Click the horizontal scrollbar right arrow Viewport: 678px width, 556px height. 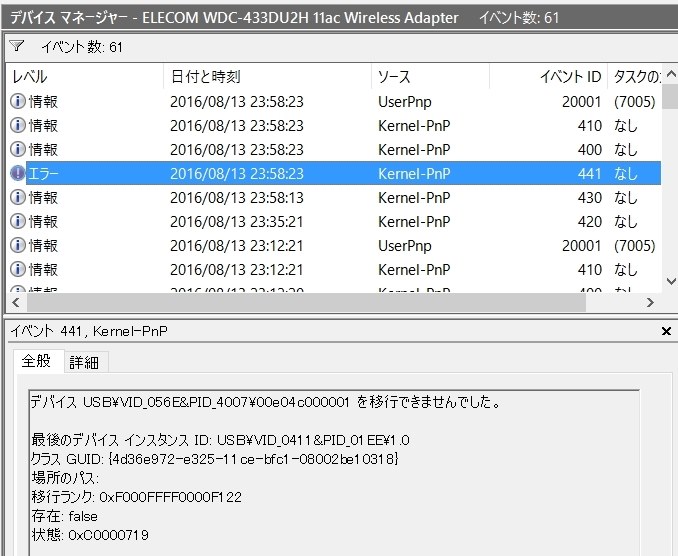[650, 302]
